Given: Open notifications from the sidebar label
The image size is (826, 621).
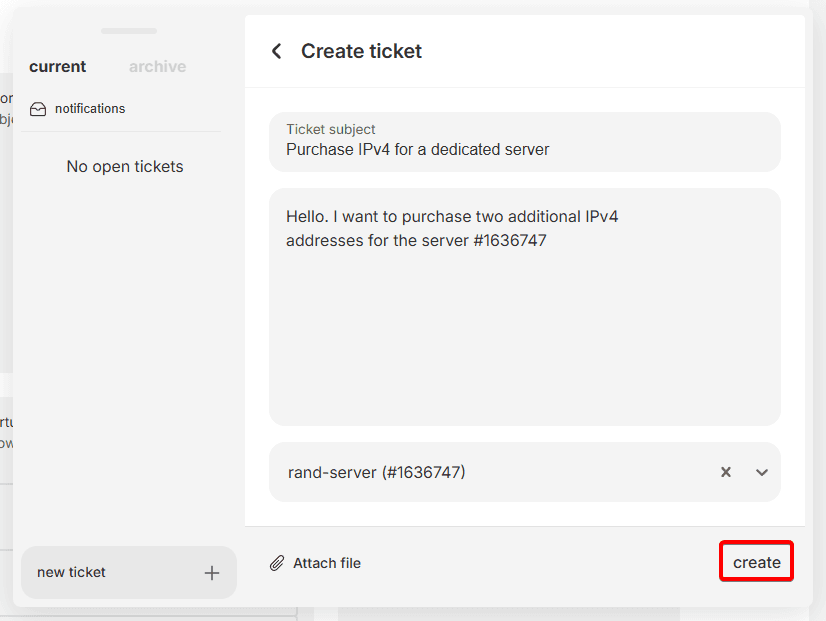Looking at the screenshot, I should click(90, 109).
